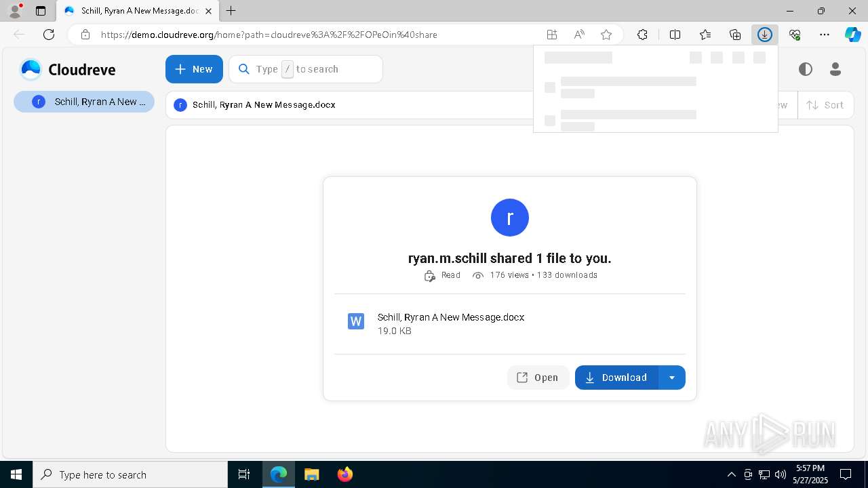Show hidden tray icons chevron
Image resolution: width=868 pixels, height=488 pixels.
tap(731, 474)
